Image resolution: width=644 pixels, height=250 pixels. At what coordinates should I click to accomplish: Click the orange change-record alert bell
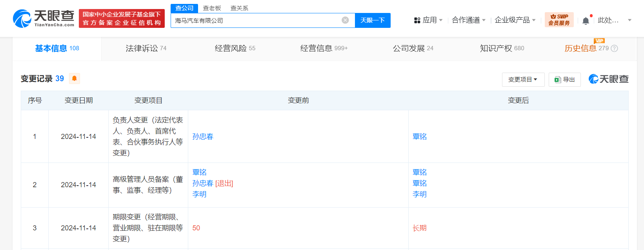pos(74,78)
